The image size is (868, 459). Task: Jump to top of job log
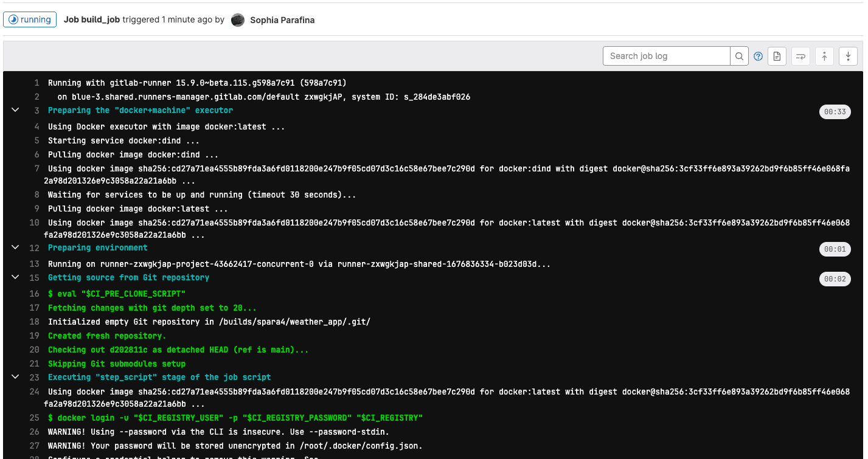[x=824, y=56]
